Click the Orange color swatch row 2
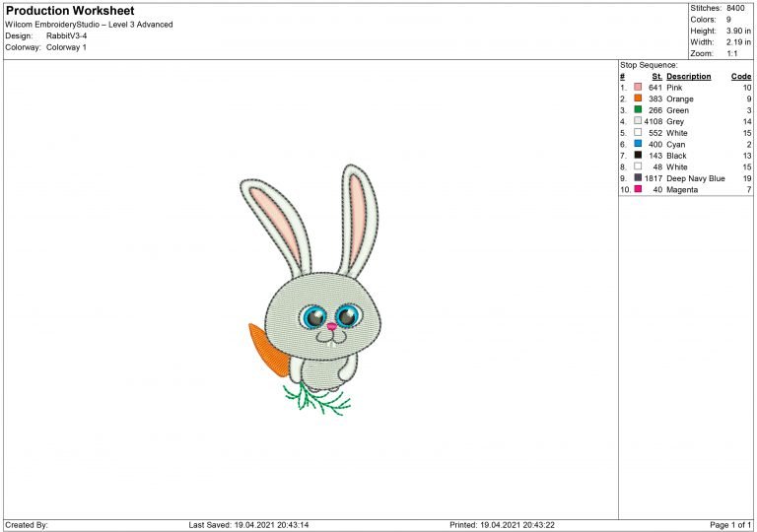The image size is (757, 532). (638, 98)
